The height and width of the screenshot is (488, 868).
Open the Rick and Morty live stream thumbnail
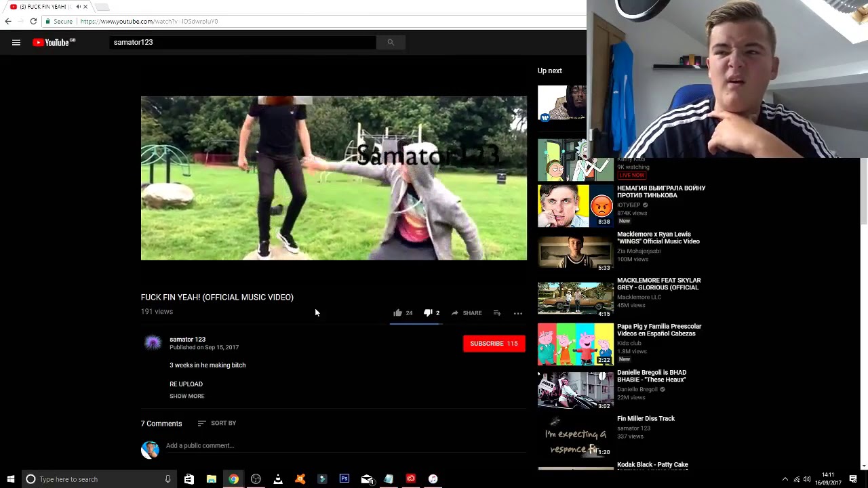point(576,160)
